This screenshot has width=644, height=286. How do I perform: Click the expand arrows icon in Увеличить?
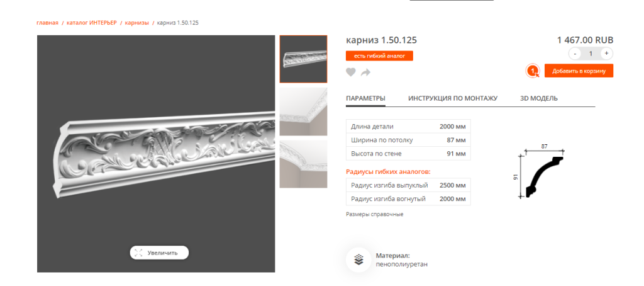(x=138, y=253)
